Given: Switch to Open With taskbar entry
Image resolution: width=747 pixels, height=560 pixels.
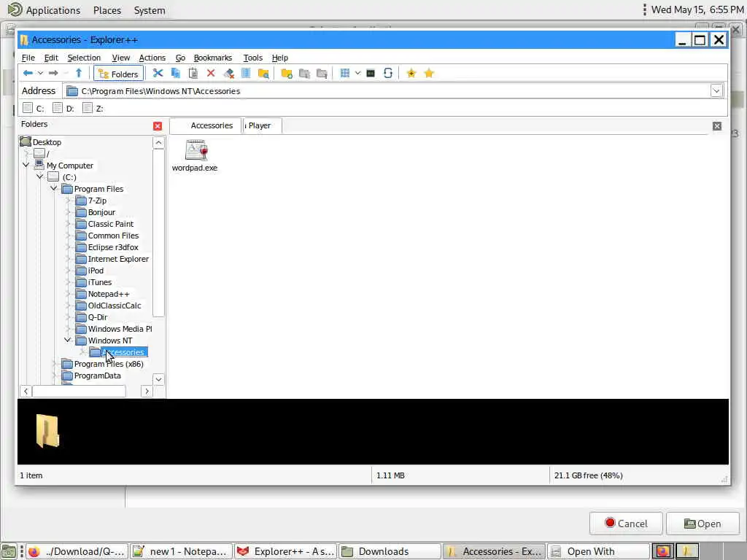Looking at the screenshot, I should coord(598,551).
